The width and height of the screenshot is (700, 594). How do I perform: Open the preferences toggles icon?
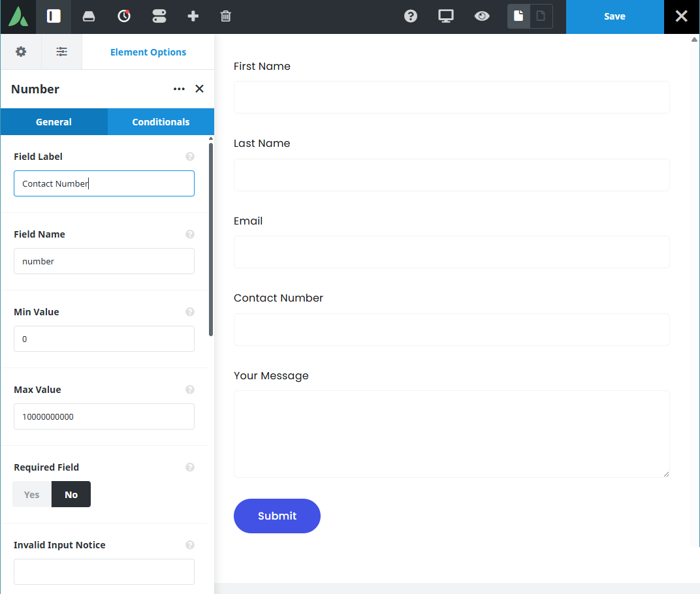(159, 16)
